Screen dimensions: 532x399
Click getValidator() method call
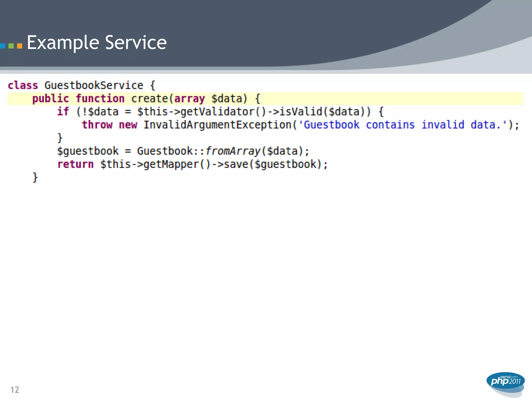pos(223,112)
